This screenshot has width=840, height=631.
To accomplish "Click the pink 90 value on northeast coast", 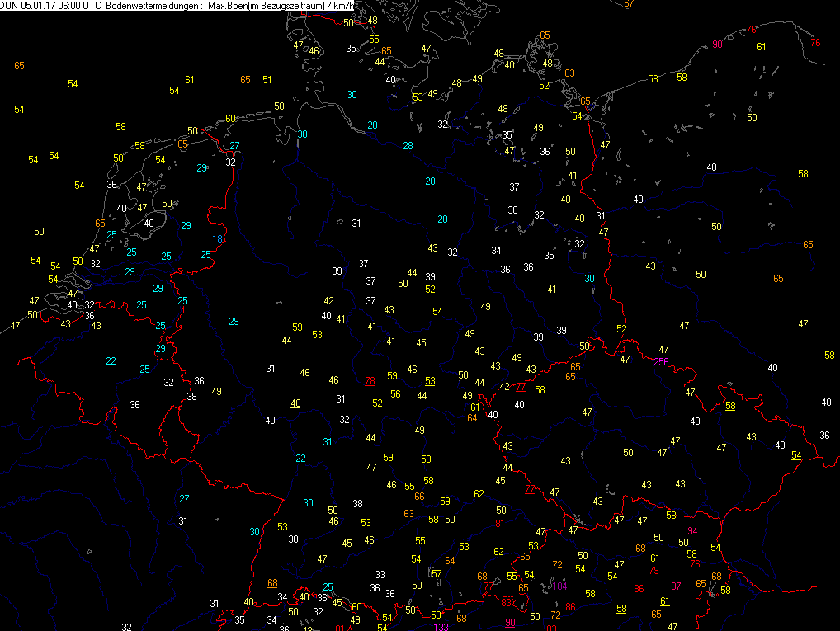I will point(717,45).
